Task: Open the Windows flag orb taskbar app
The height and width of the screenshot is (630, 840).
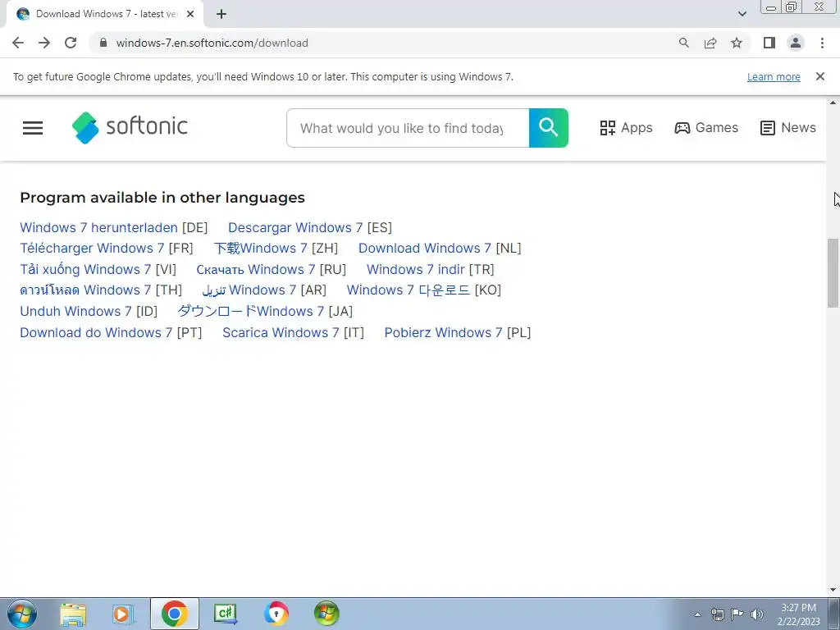Action: (x=326, y=614)
